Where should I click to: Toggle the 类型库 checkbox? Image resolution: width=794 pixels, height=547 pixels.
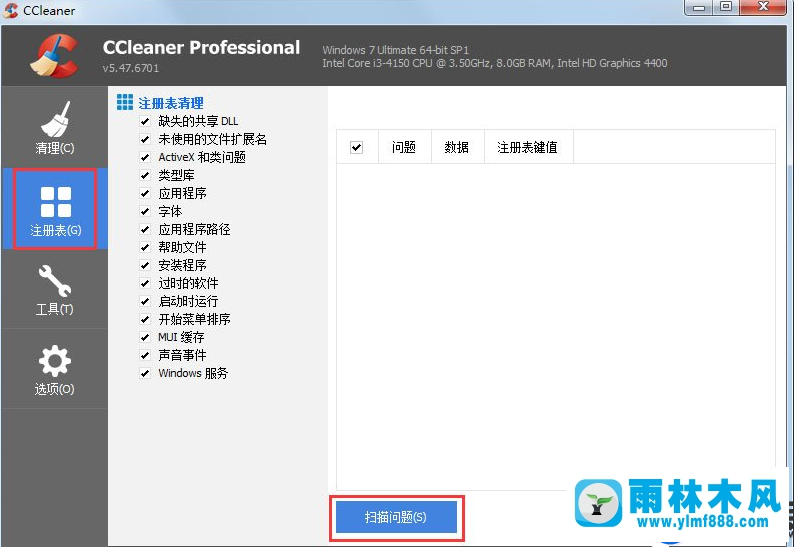[x=145, y=175]
